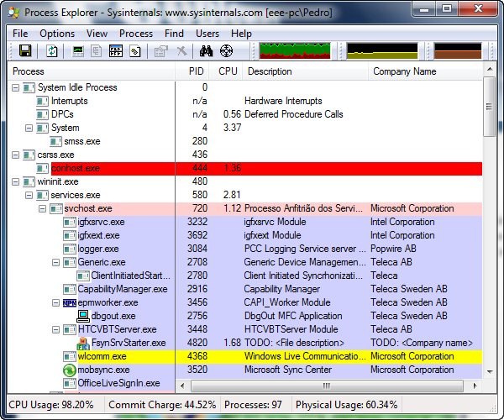Toggle the process tree view toolbar icon
Viewport: 504px width, 420px height.
tap(97, 50)
